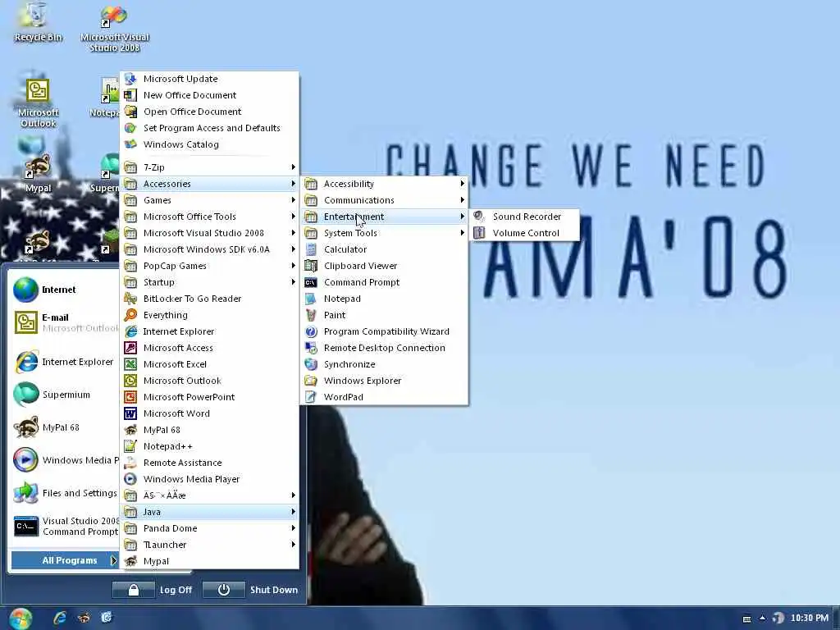Click the taskbar clock showing 10:30 PM
The width and height of the screenshot is (840, 630).
point(809,619)
